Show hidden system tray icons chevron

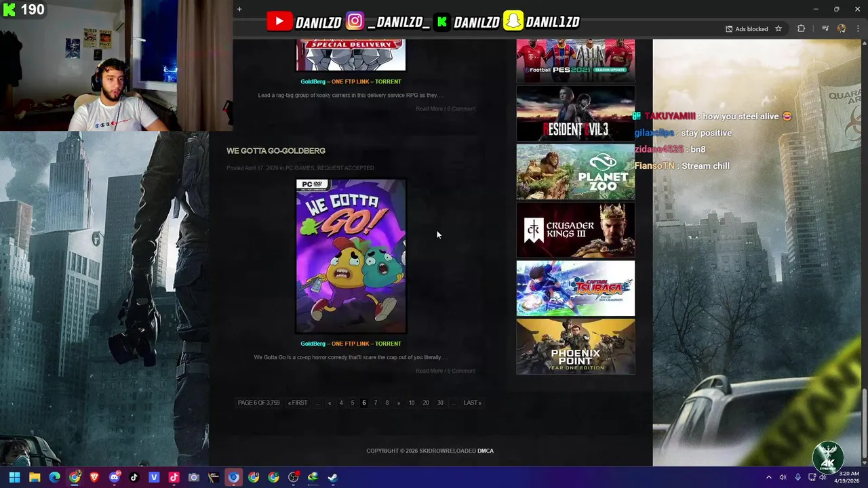pos(768,477)
